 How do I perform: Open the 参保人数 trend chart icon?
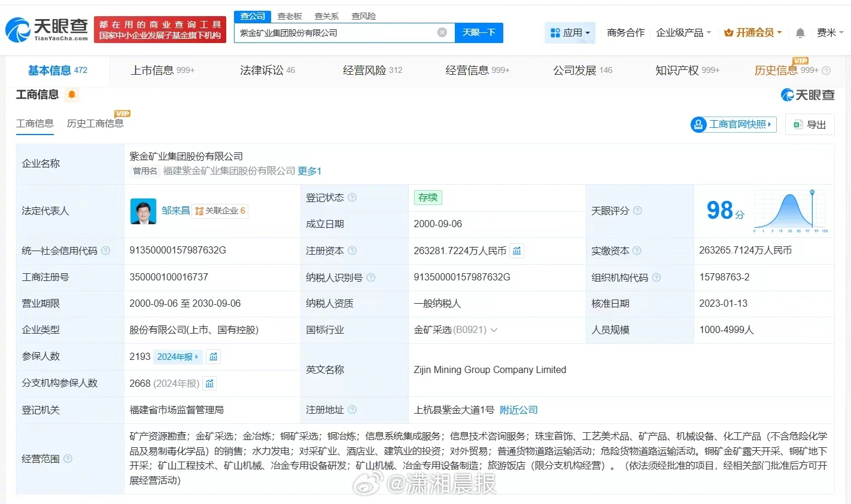pyautogui.click(x=214, y=356)
